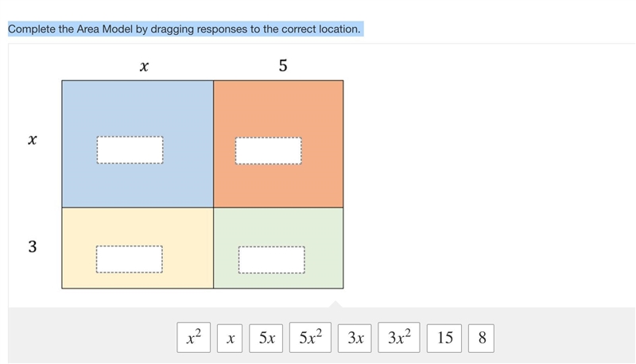Click the highlighted instruction text

[x=184, y=29]
